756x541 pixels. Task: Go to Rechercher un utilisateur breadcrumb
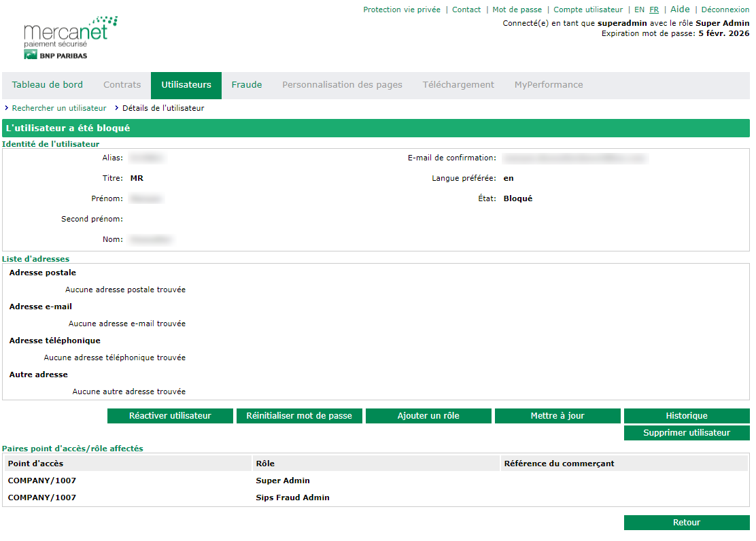[x=59, y=108]
